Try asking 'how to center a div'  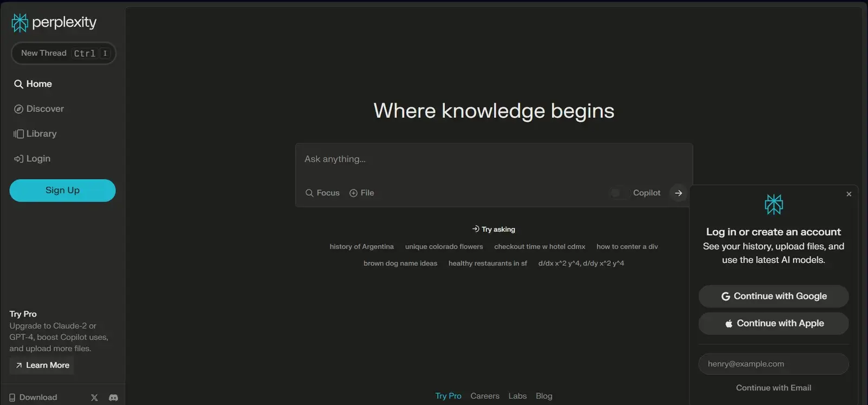pyautogui.click(x=627, y=246)
